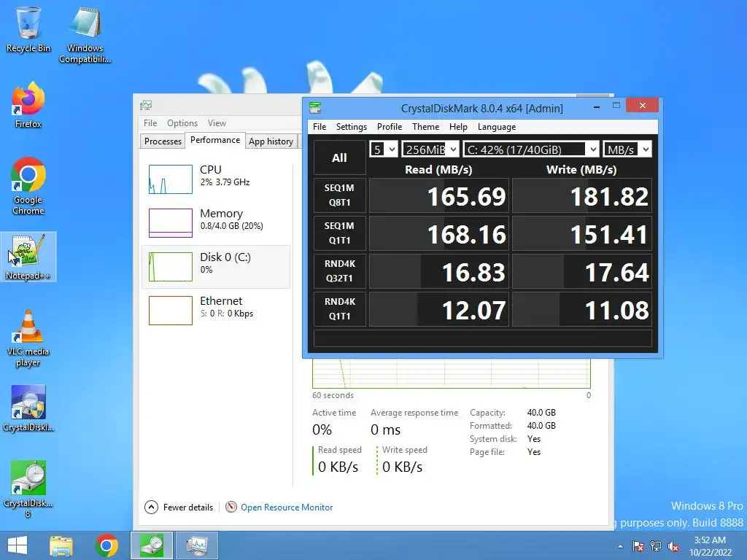Minimize the CrystalDiskMark window
The width and height of the screenshot is (747, 560).
click(597, 106)
